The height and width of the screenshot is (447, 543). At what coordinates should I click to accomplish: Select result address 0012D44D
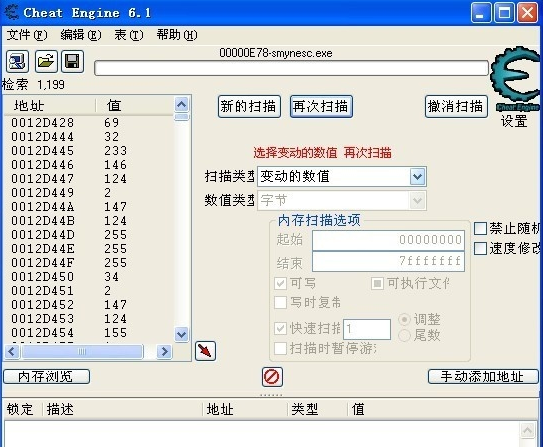click(x=42, y=235)
